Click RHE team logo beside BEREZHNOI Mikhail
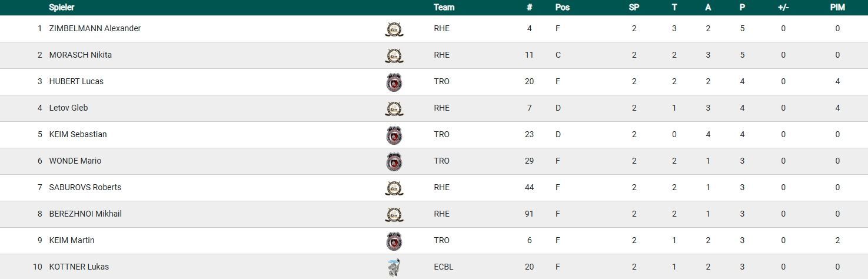Screen dimensions: 868x279 (x=394, y=214)
